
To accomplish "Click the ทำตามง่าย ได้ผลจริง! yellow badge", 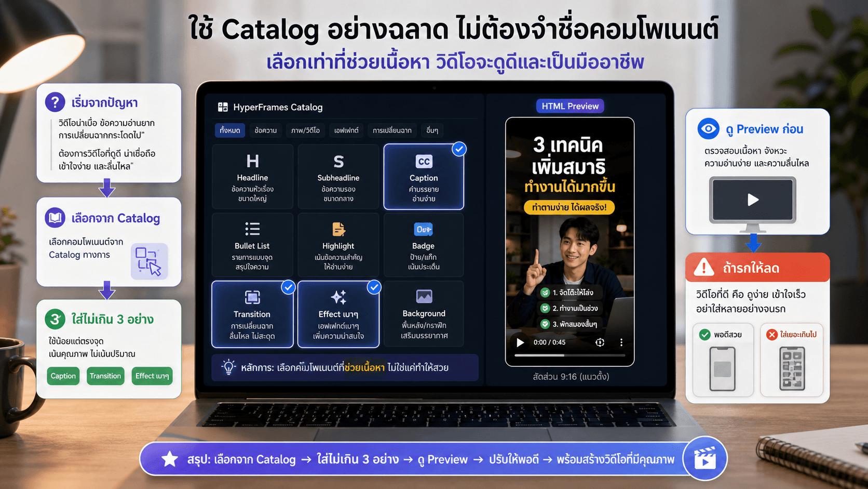I will coord(569,207).
